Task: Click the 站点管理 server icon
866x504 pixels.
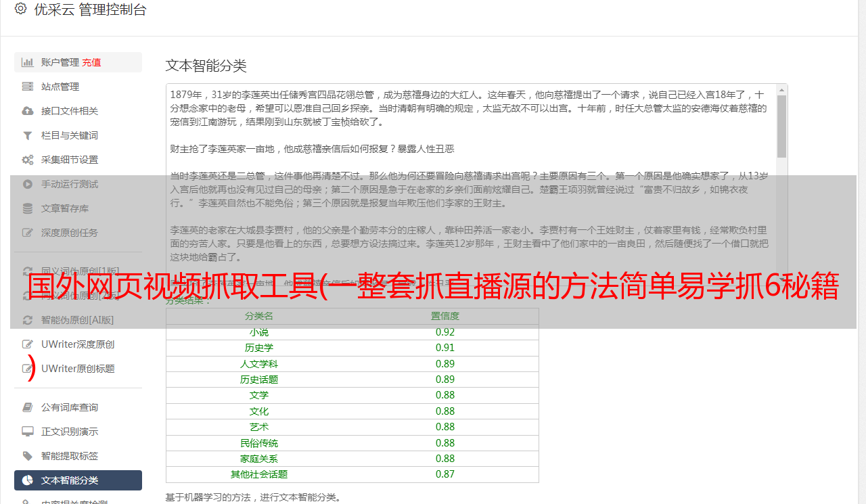Action: [28, 87]
